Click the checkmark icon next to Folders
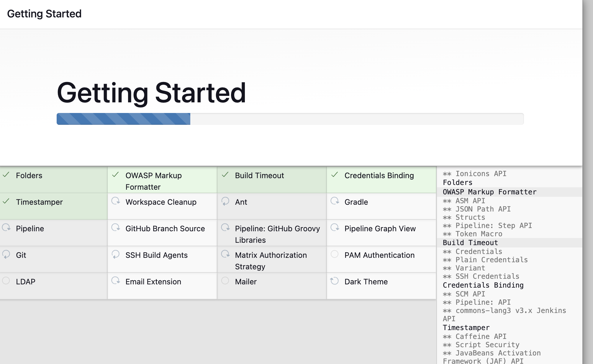This screenshot has height=364, width=593. pyautogui.click(x=6, y=175)
